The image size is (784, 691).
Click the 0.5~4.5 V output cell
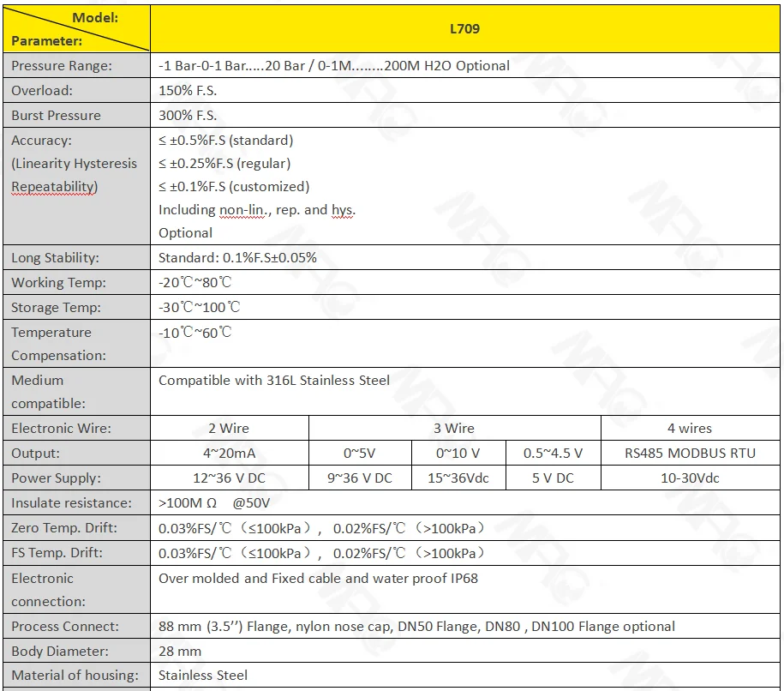tap(553, 454)
